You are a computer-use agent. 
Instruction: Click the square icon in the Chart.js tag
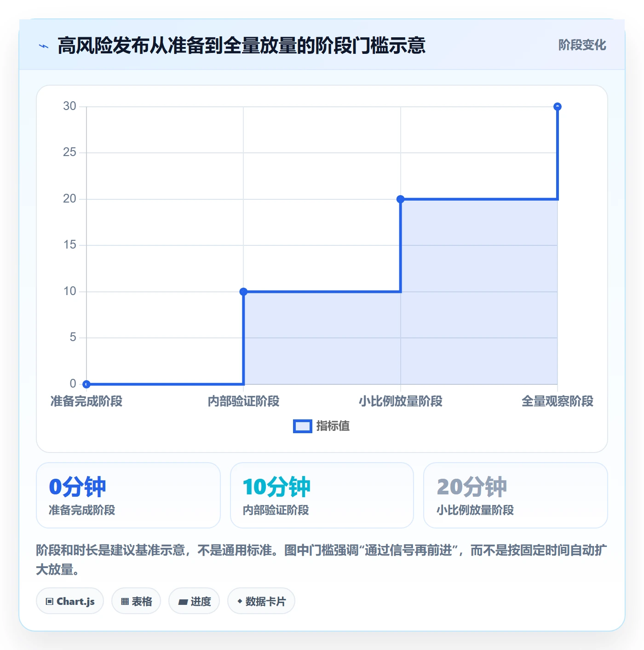tap(50, 601)
